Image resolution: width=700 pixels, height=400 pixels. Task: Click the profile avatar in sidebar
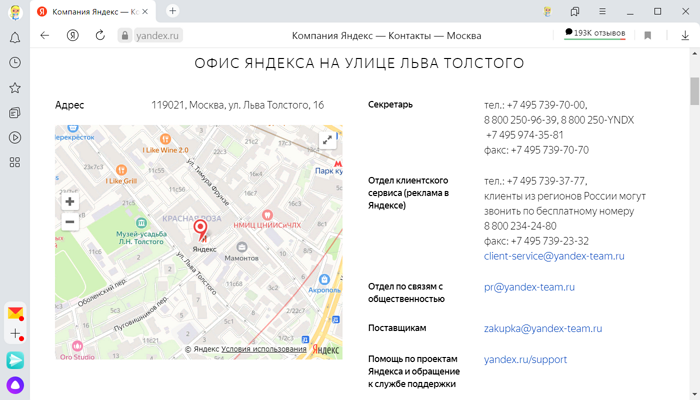pos(15,12)
